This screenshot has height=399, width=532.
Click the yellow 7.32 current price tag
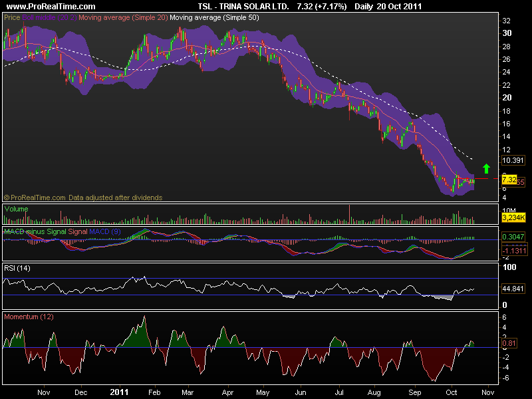point(509,180)
